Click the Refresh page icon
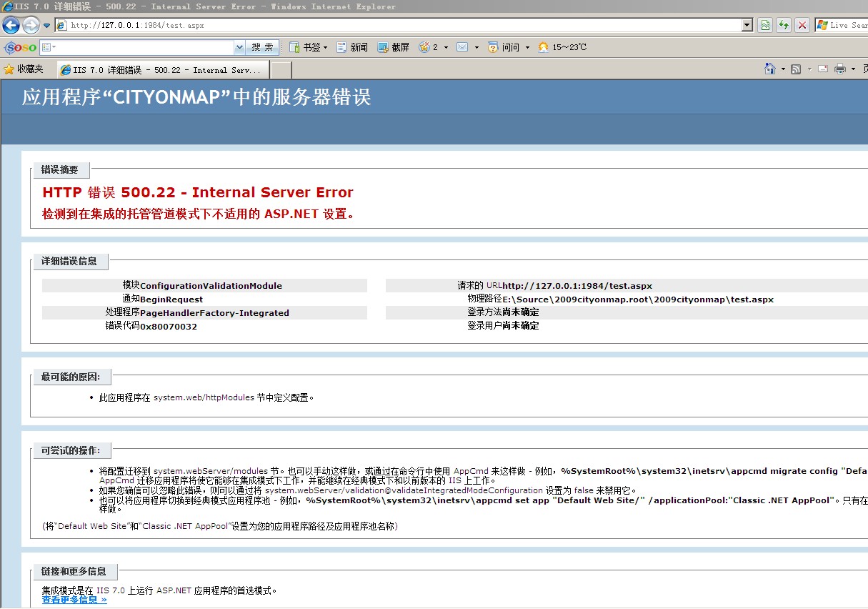The height and width of the screenshot is (609, 868). (x=784, y=25)
